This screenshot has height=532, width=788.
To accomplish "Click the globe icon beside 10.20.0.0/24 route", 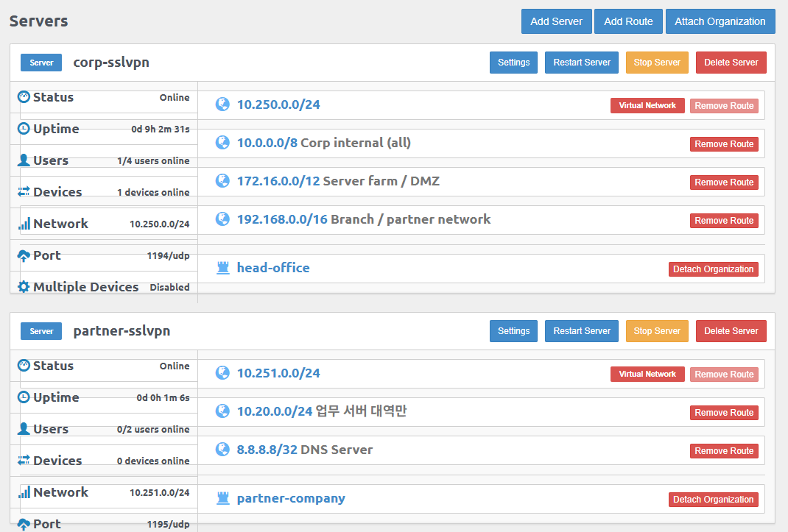I will (222, 411).
